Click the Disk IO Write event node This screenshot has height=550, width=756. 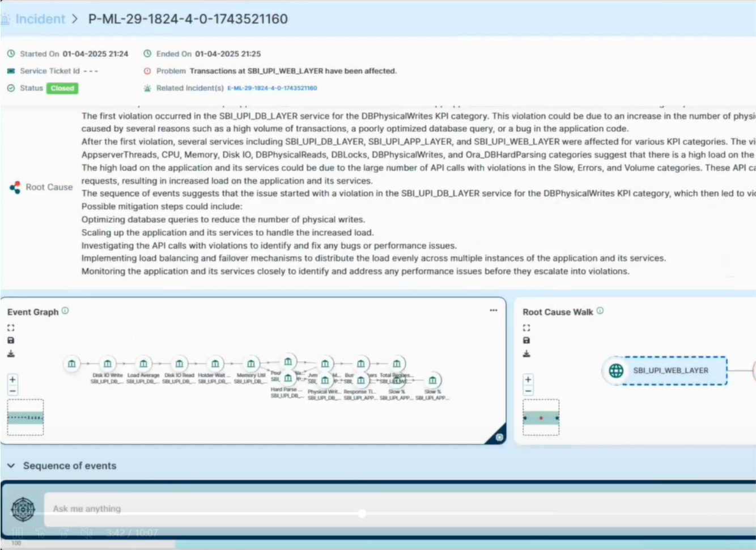tap(107, 363)
